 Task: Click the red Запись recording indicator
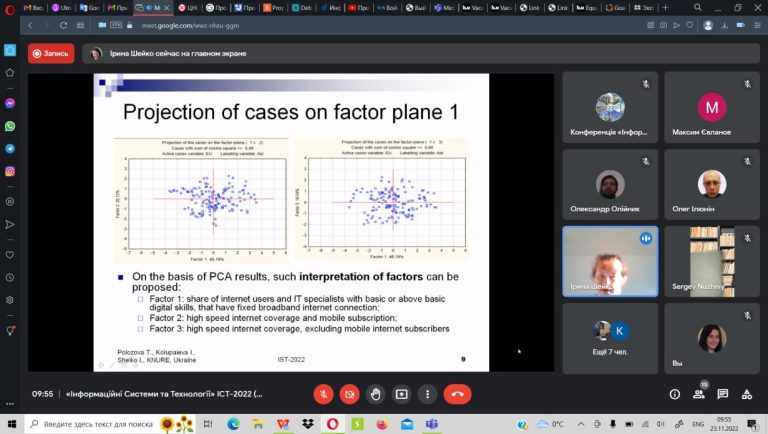(x=51, y=53)
